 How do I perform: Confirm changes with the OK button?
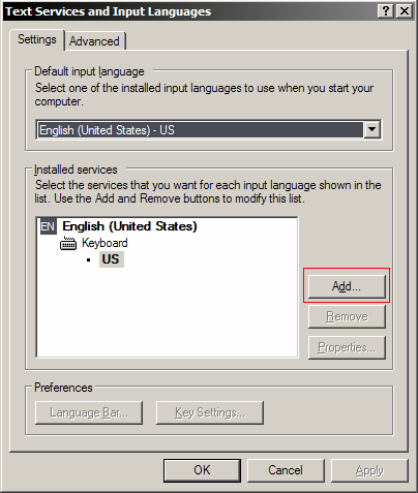pos(202,470)
